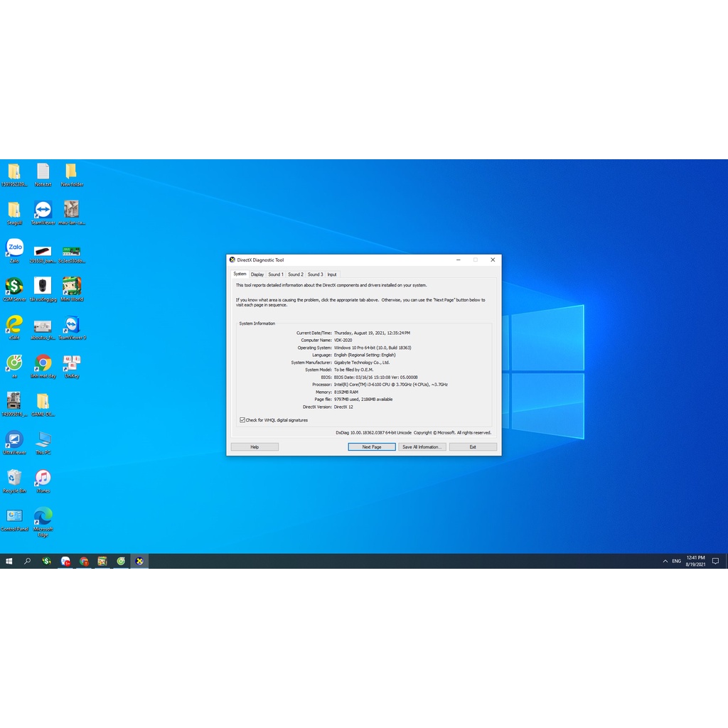728x728 pixels.
Task: Select the Recycle Bin icon
Action: pyautogui.click(x=14, y=478)
